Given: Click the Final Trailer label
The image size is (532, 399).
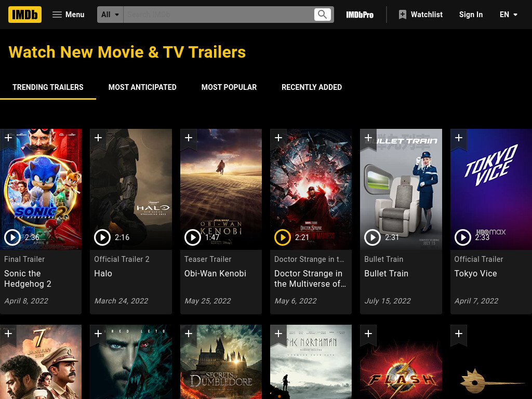Looking at the screenshot, I should (x=24, y=259).
